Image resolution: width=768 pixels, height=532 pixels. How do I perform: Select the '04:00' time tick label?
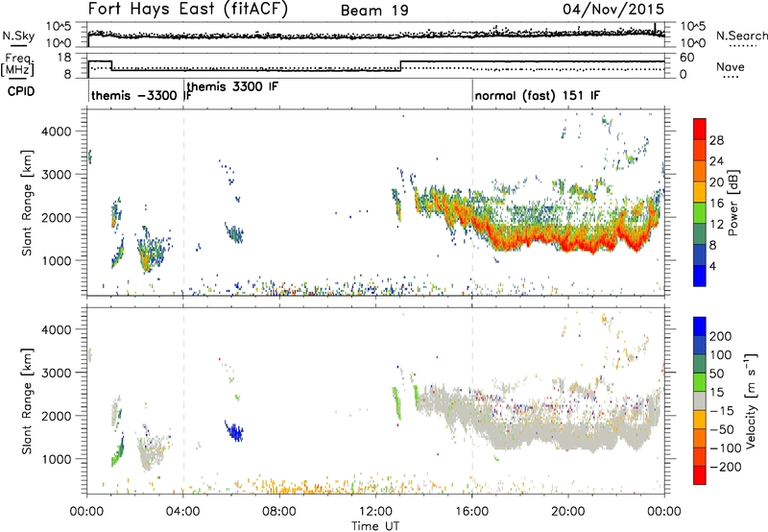coord(183,512)
